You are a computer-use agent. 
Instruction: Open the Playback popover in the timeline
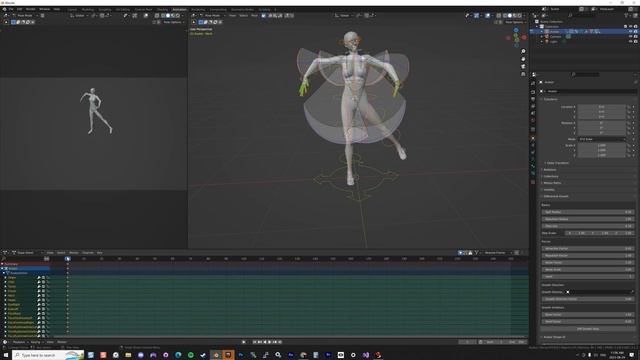(x=19, y=342)
